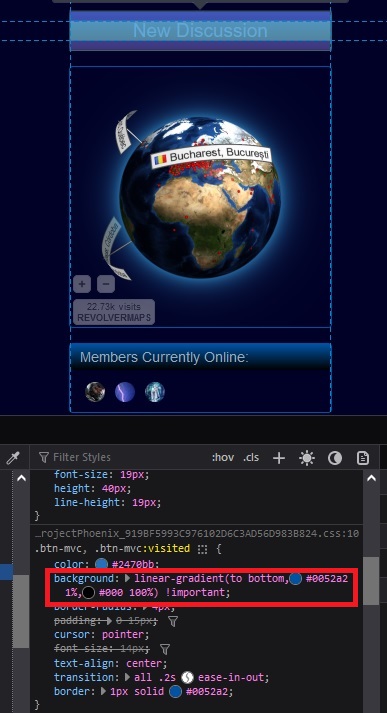Add a new style rule with plus icon
The width and height of the screenshot is (387, 713).
(x=279, y=458)
